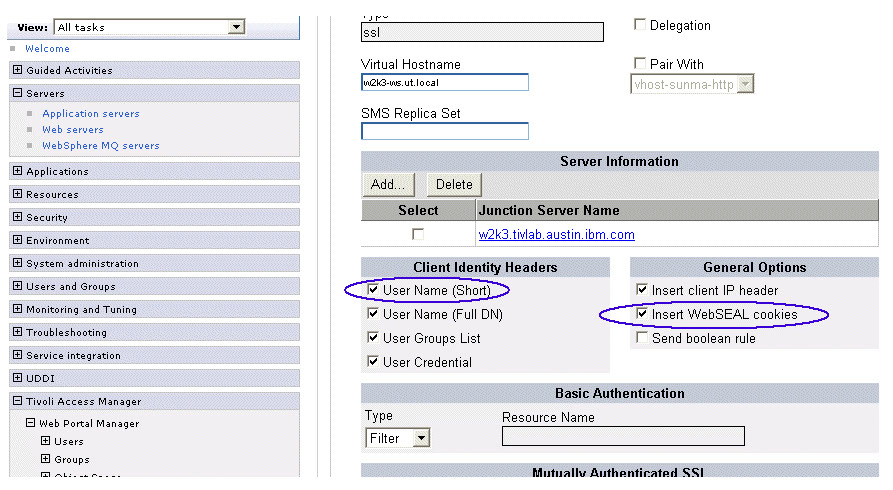Open the w2k3.tivlab.austin.ibm.com junction server link

pos(556,235)
